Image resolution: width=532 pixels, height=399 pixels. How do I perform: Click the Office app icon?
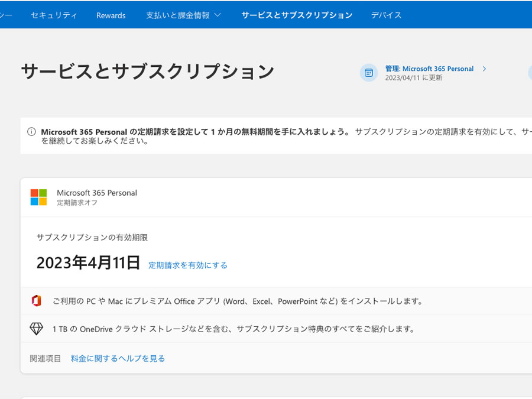coord(36,301)
